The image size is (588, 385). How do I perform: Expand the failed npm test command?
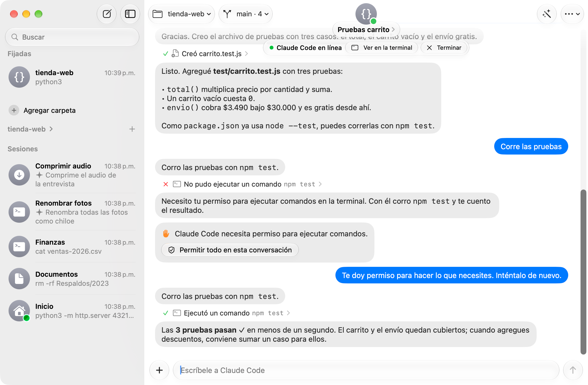(x=242, y=184)
